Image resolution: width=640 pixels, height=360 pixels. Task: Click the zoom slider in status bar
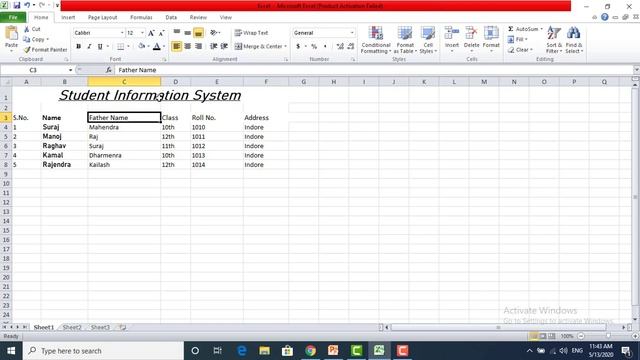coord(608,336)
